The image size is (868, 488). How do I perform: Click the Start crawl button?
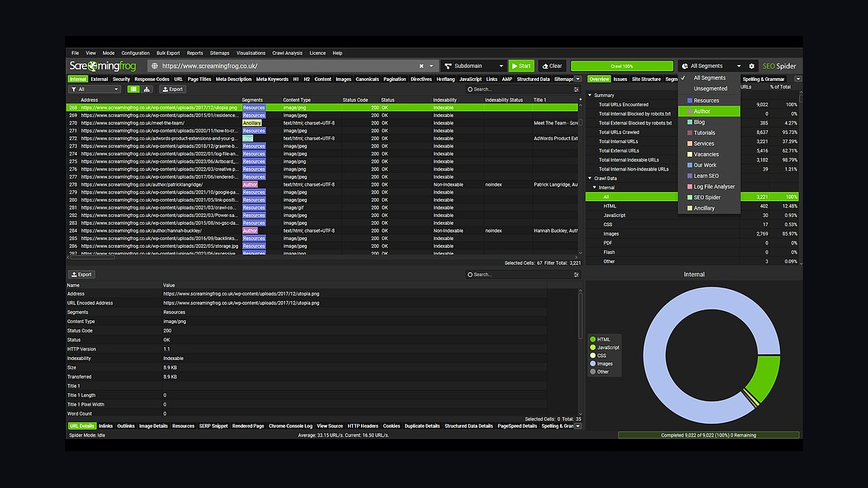(522, 66)
